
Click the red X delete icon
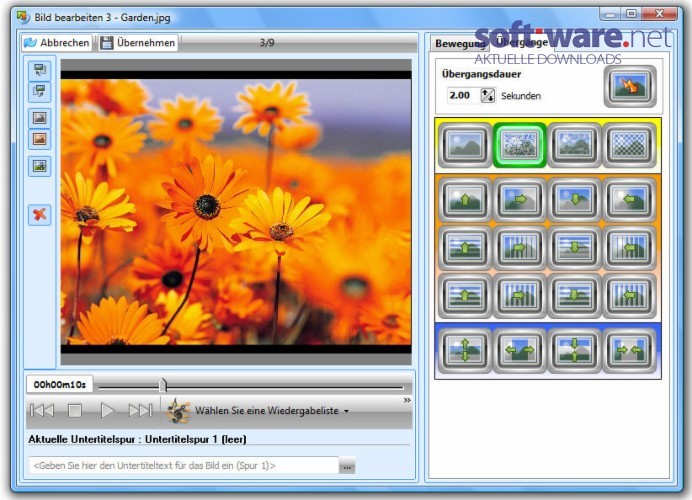click(x=40, y=215)
